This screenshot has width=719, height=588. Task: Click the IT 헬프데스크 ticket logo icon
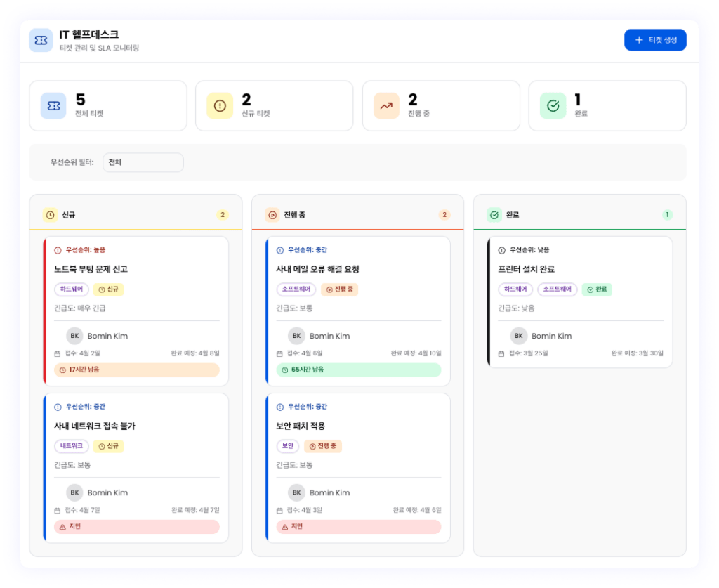(x=41, y=40)
